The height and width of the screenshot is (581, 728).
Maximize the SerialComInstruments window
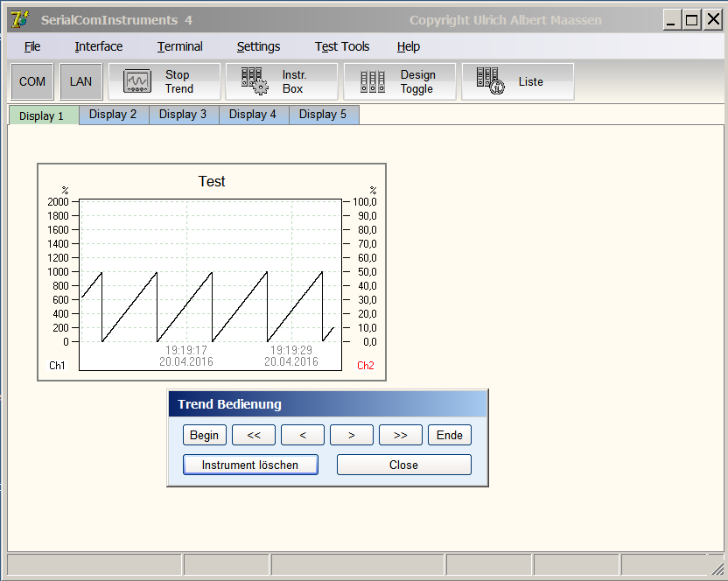(692, 20)
